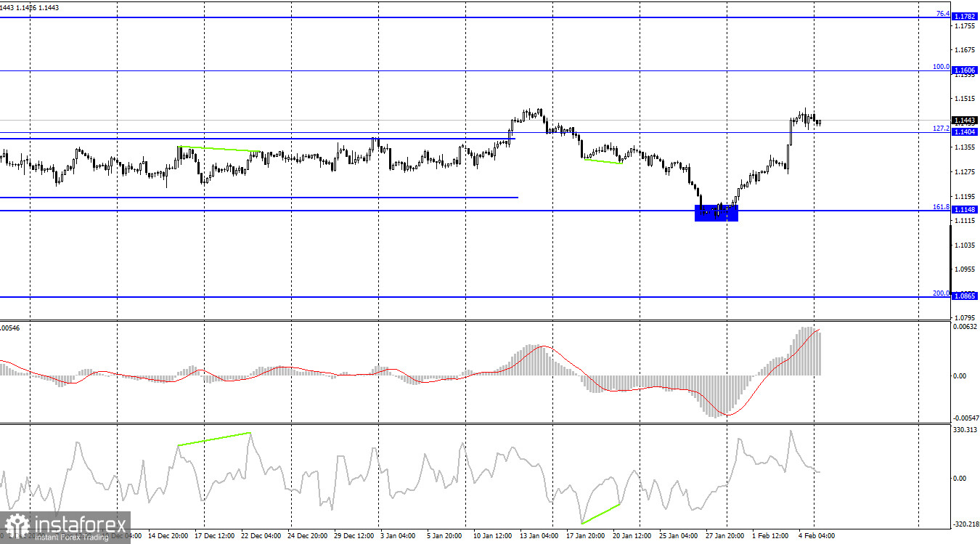Click the 22 Dec 04:00 time label
Viewport: 980px width, 544px height.
point(260,536)
